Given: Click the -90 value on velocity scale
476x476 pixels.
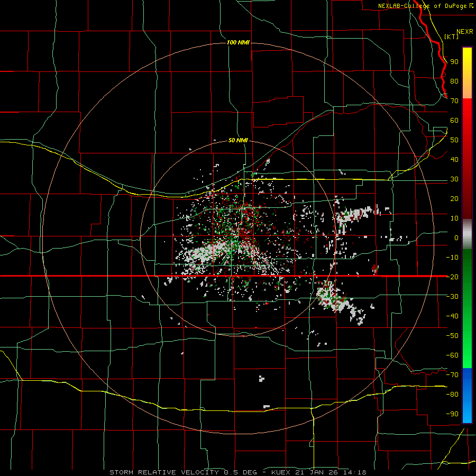Looking at the screenshot, I should click(x=452, y=414).
